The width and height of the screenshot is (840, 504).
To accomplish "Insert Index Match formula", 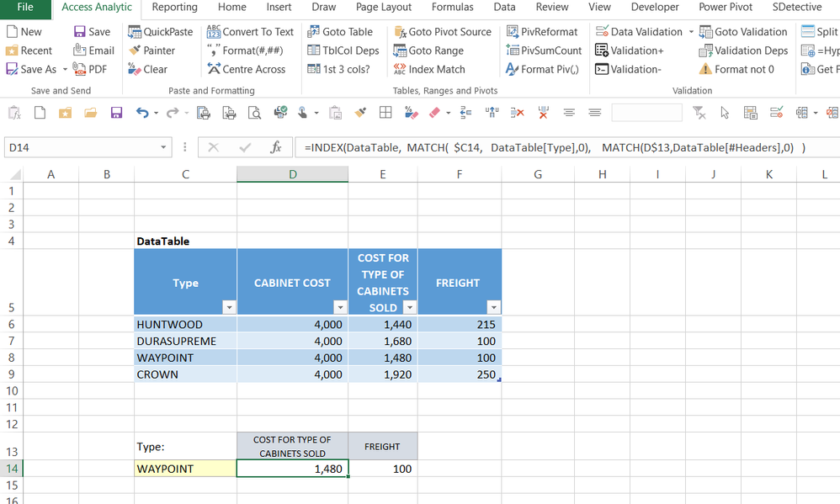I will click(x=429, y=69).
